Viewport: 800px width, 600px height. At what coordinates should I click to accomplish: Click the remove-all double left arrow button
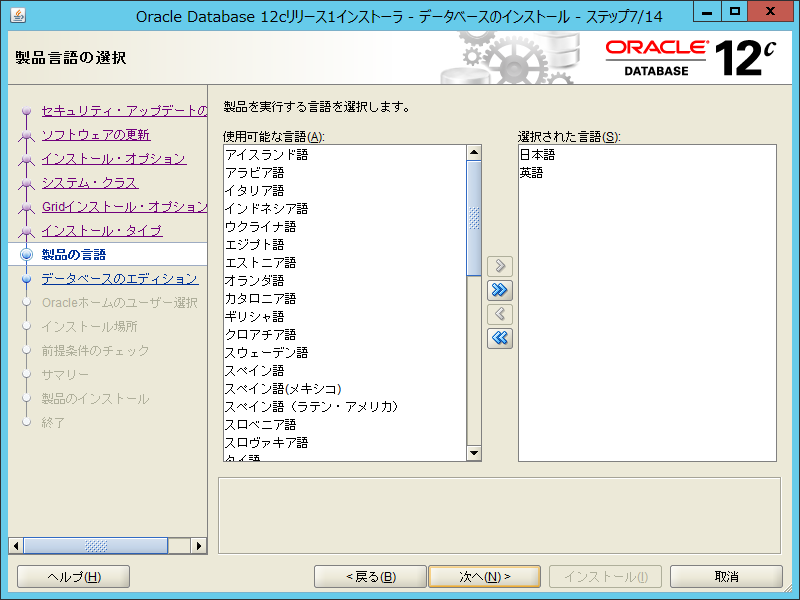coord(500,338)
